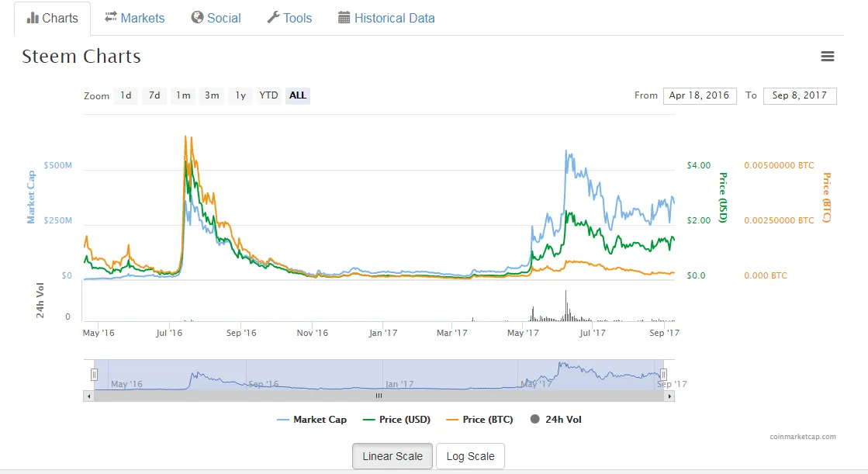Switch to the Markets tab

click(x=134, y=18)
